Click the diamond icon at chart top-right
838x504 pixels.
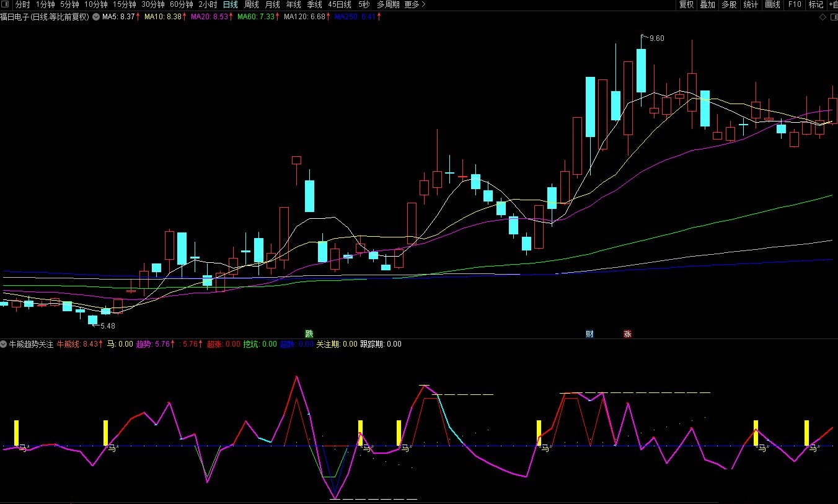click(x=823, y=17)
